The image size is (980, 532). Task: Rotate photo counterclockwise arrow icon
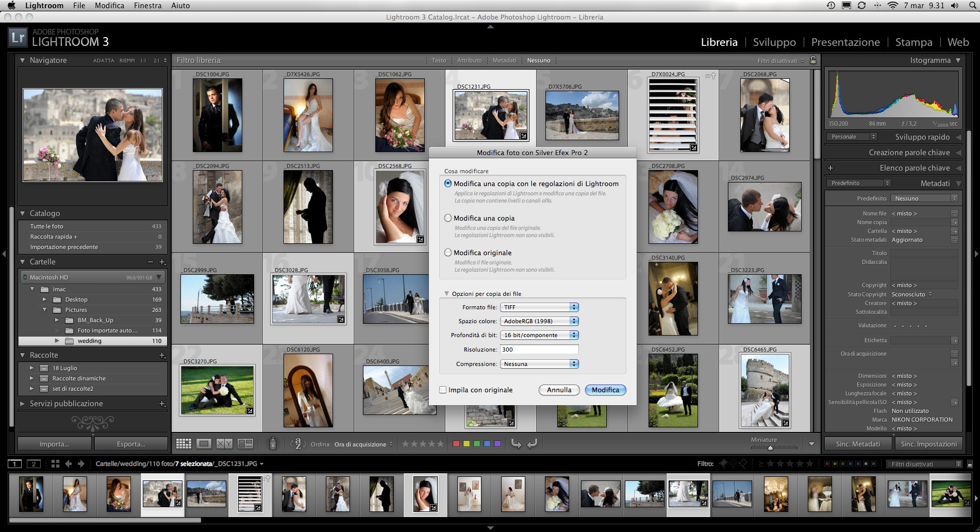[x=516, y=443]
